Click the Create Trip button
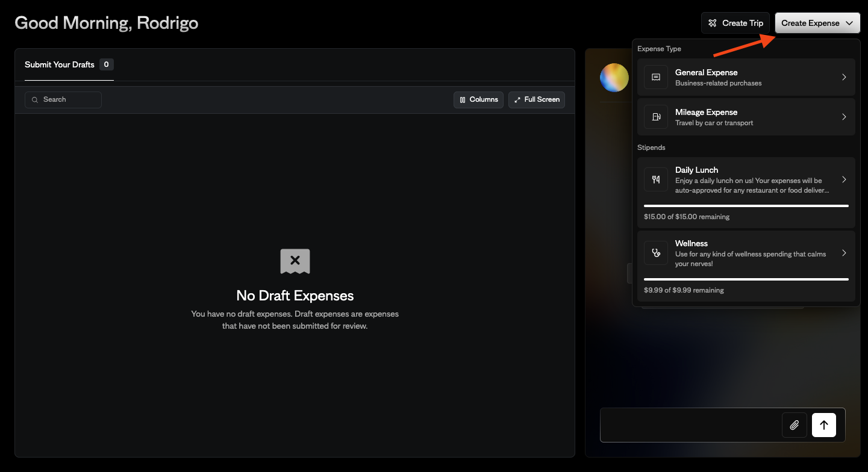868x472 pixels. pyautogui.click(x=735, y=23)
